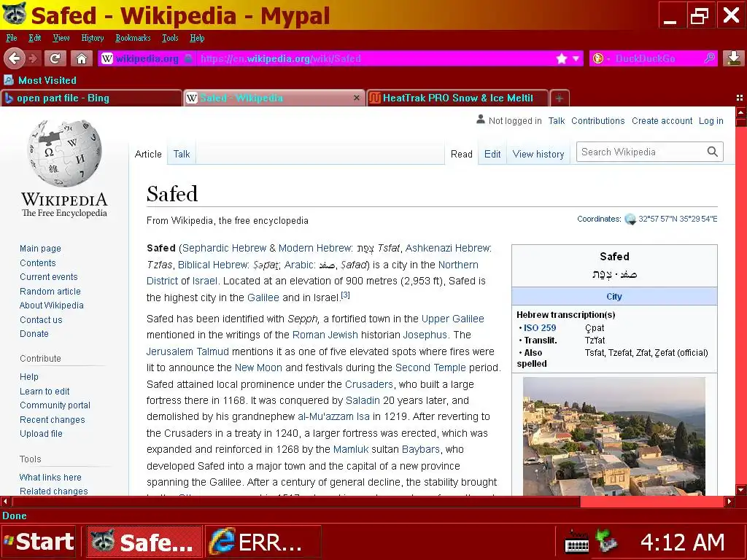Reload the page with the refresh icon
The width and height of the screenshot is (747, 560).
[x=55, y=58]
